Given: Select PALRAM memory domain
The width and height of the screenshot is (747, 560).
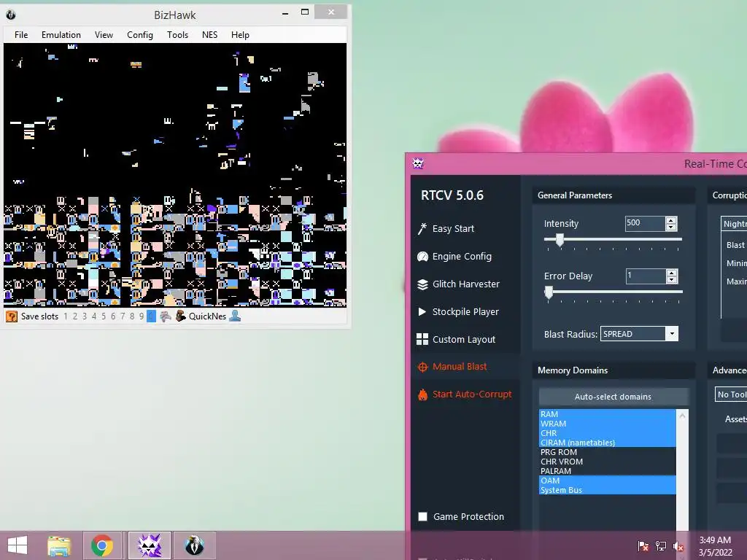Looking at the screenshot, I should click(608, 471).
